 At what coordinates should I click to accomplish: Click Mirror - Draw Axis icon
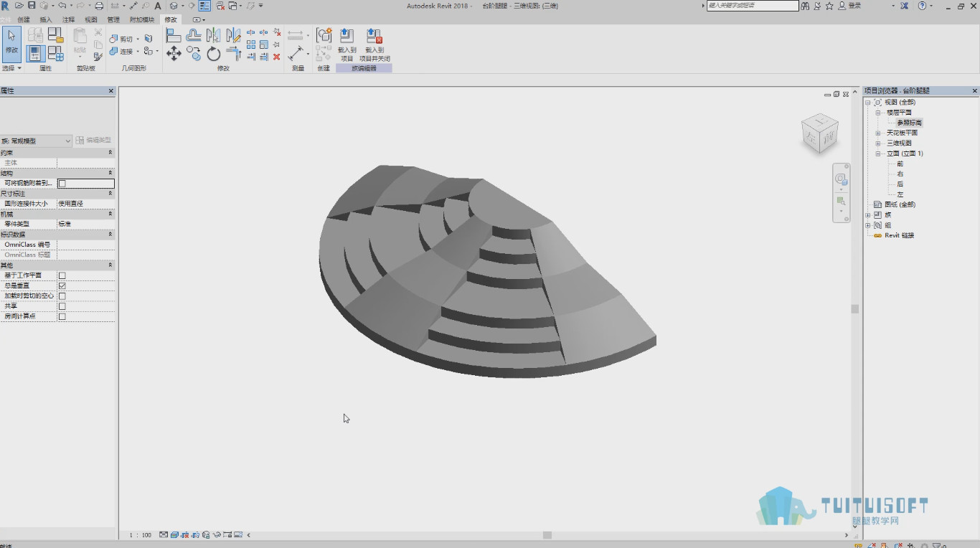point(233,35)
